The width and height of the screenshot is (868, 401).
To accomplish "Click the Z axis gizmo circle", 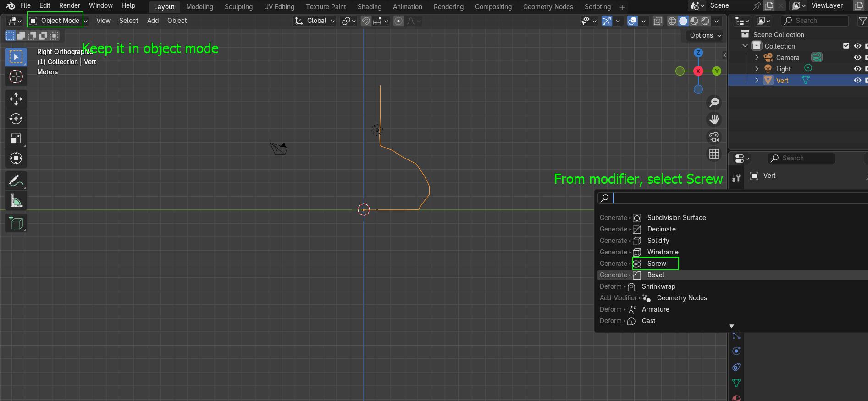I will 698,53.
